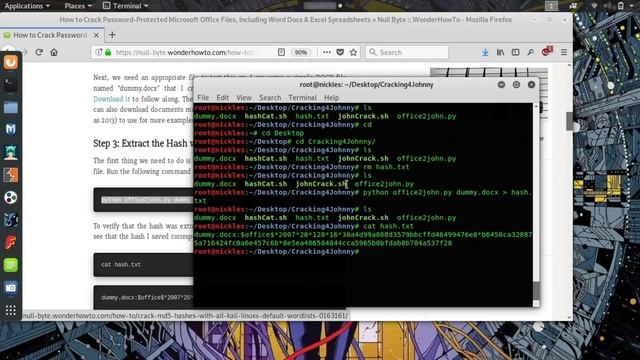Click the 90% zoom level indicator
This screenshot has width=640, height=360.
pos(301,52)
